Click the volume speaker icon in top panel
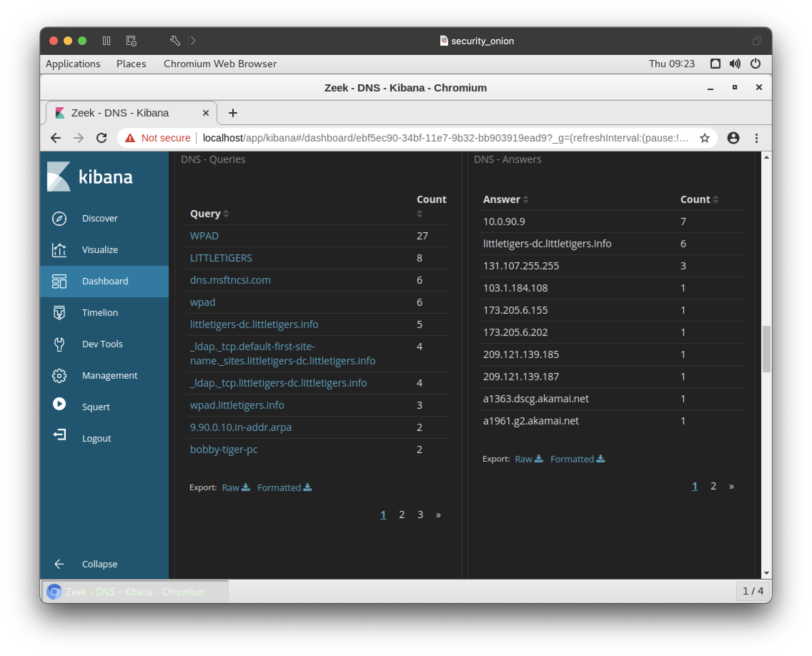 (735, 64)
